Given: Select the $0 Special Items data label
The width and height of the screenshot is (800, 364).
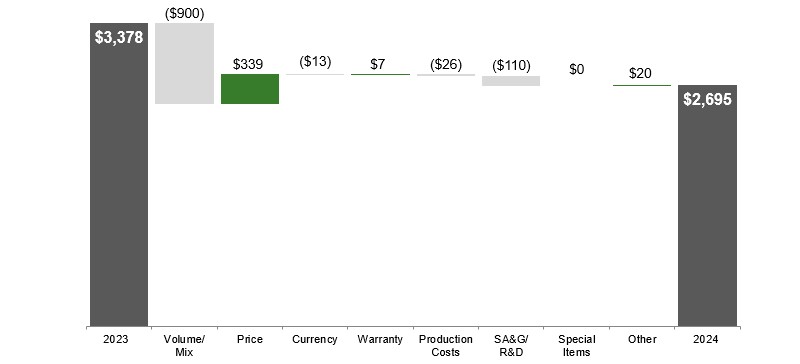Looking at the screenshot, I should (577, 69).
